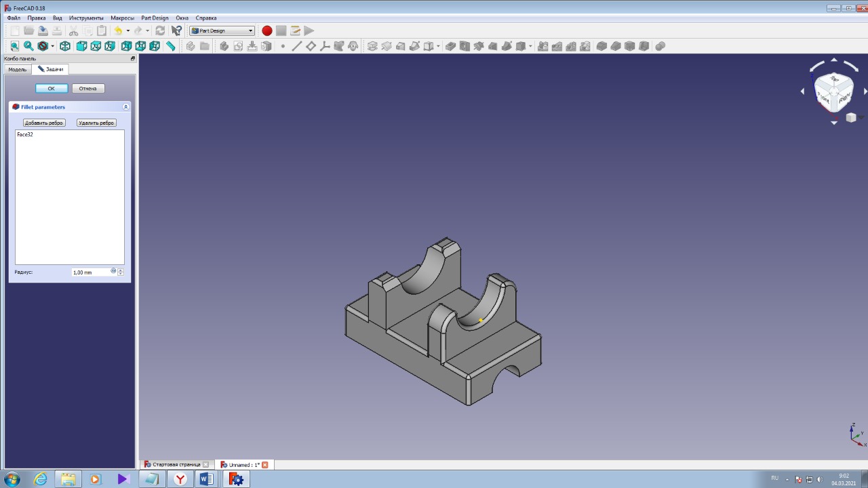This screenshot has width=868, height=488.
Task: Click the Groove tool icon
Action: 479,46
